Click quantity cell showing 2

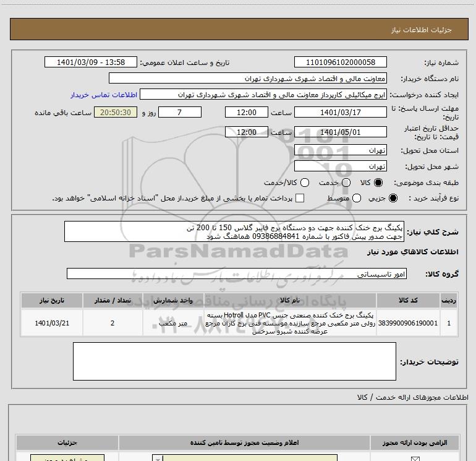pos(113,323)
